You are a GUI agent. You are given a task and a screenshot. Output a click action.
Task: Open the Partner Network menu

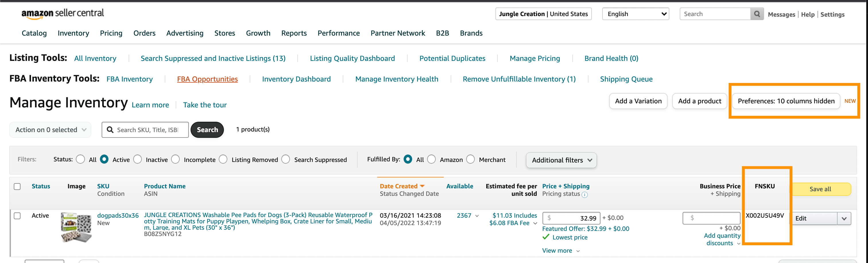click(x=398, y=33)
